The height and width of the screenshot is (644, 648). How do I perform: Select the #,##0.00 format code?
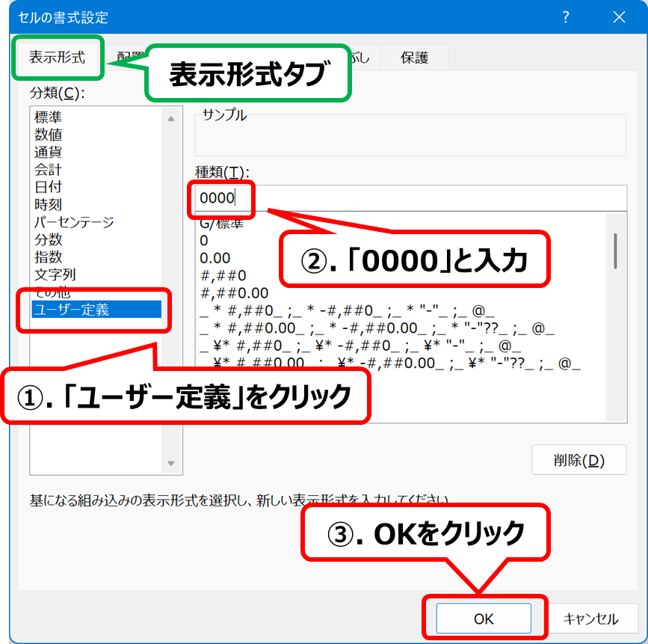click(x=234, y=292)
